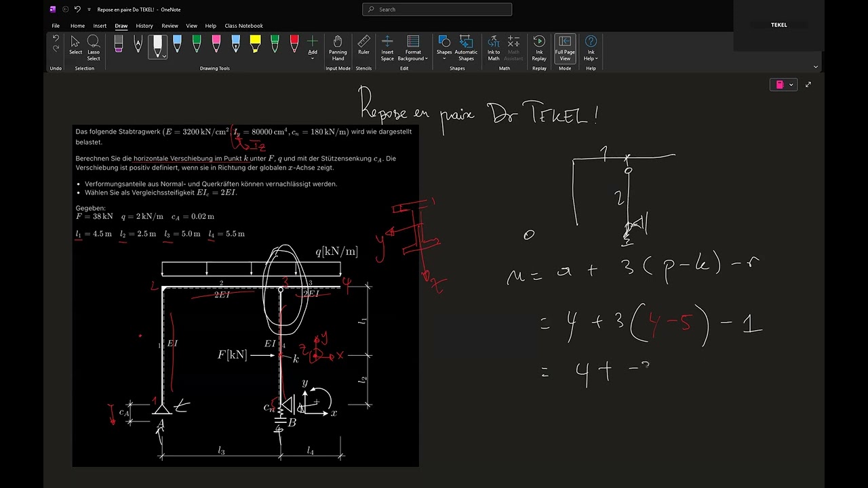The image size is (868, 488).
Task: Switch to the Home tab
Action: [x=77, y=26]
